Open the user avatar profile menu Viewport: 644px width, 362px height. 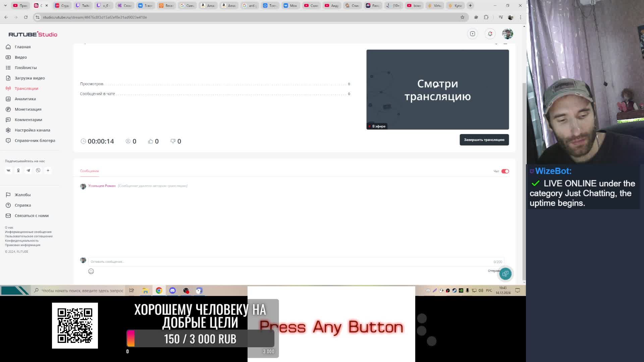(x=507, y=34)
